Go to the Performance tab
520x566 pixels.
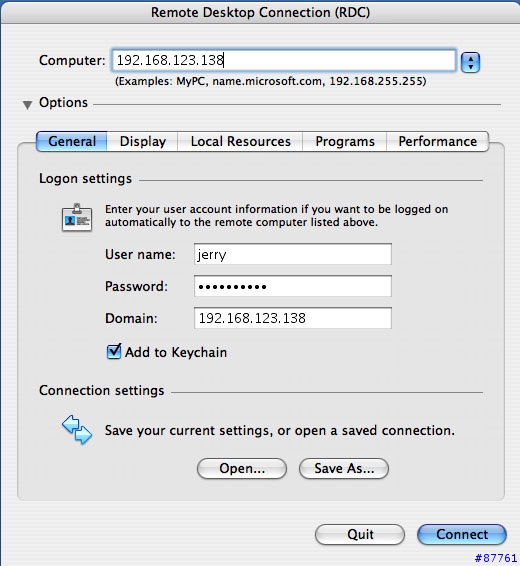pyautogui.click(x=437, y=142)
